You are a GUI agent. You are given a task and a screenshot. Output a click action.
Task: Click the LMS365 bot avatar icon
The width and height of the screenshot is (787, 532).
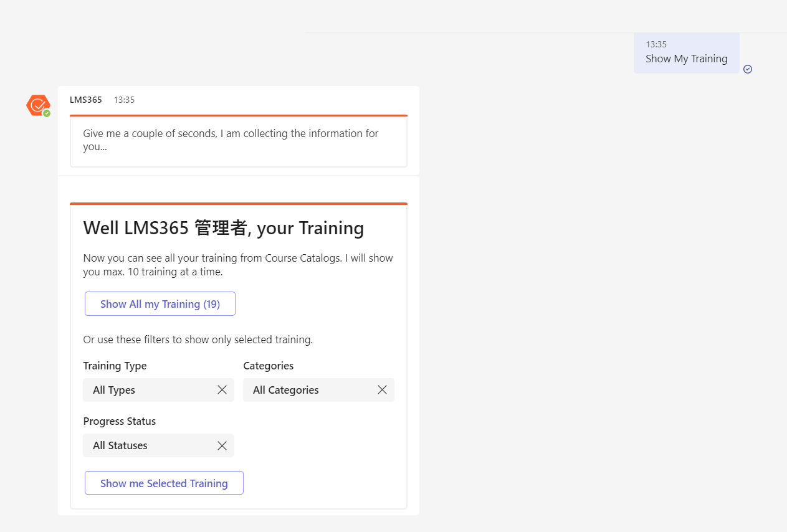(38, 105)
